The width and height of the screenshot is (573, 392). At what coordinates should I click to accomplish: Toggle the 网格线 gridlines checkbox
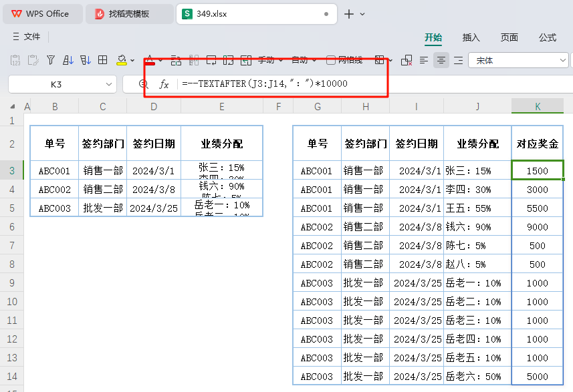pos(331,60)
